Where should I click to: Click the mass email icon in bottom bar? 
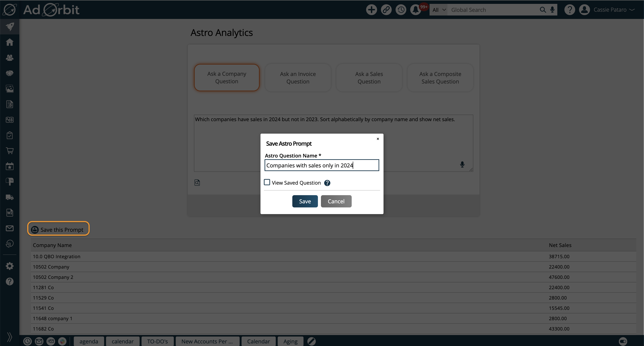click(51, 341)
